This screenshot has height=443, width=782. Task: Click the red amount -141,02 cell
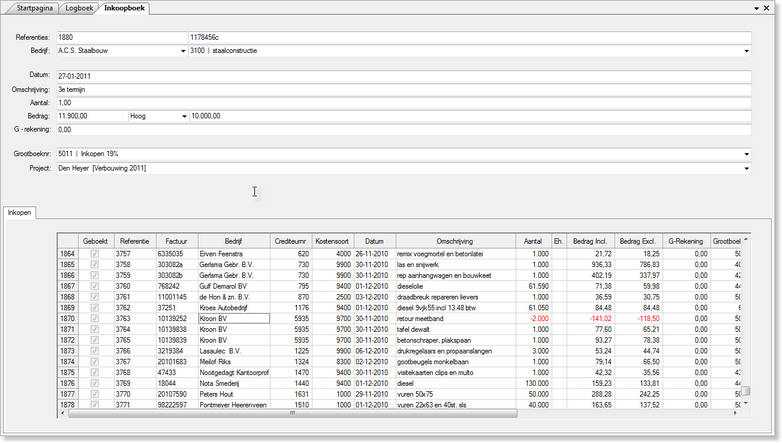pos(590,318)
